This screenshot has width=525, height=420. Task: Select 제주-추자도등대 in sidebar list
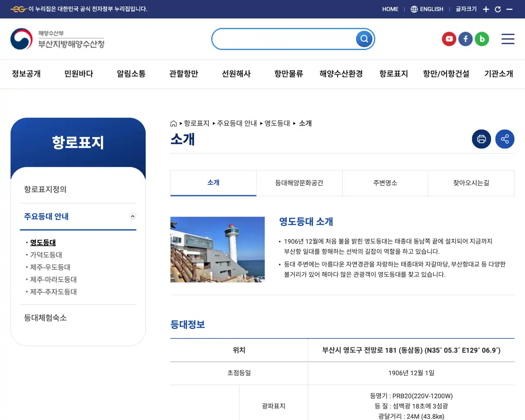tap(53, 292)
